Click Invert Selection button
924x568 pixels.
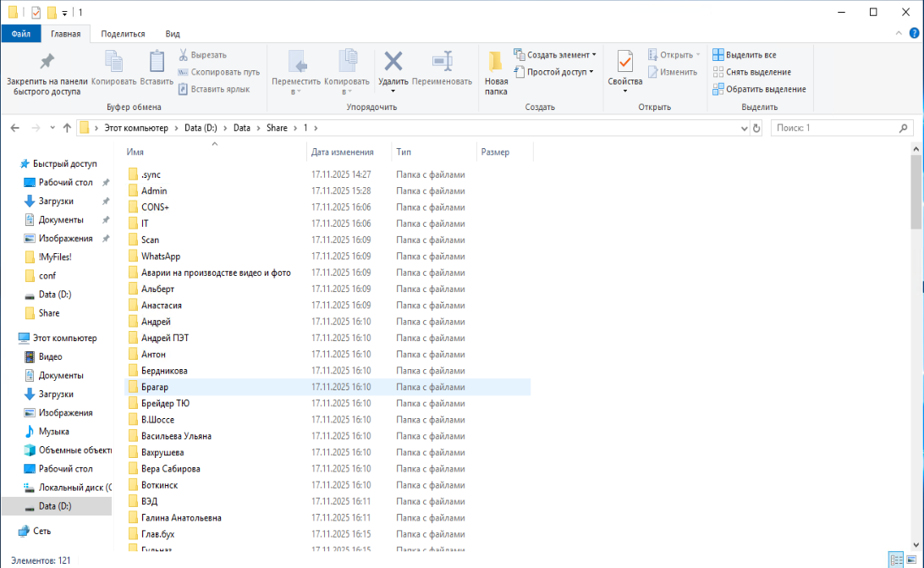pyautogui.click(x=759, y=89)
